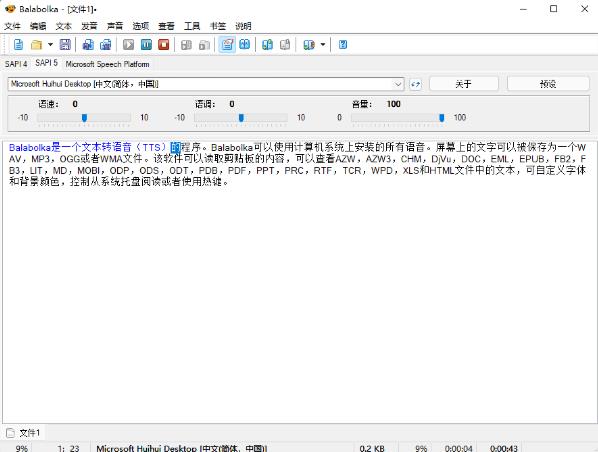Image resolution: width=598 pixels, height=452 pixels.
Task: Click the save audio file icon
Action: point(88,45)
